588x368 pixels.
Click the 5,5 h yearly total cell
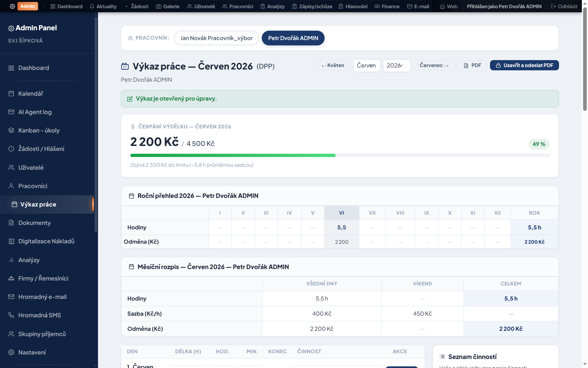coord(534,227)
